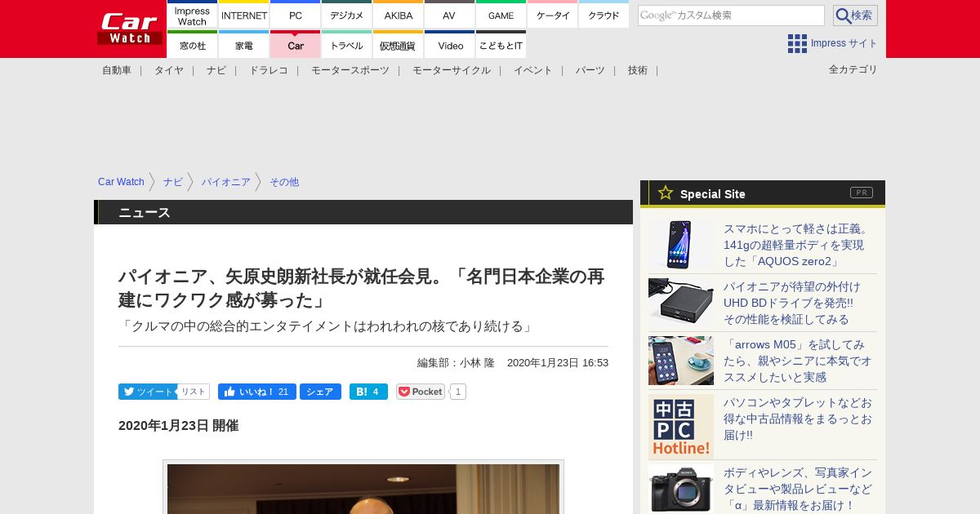This screenshot has height=514, width=980.
Task: Open AV Watch tab
Action: [450, 15]
